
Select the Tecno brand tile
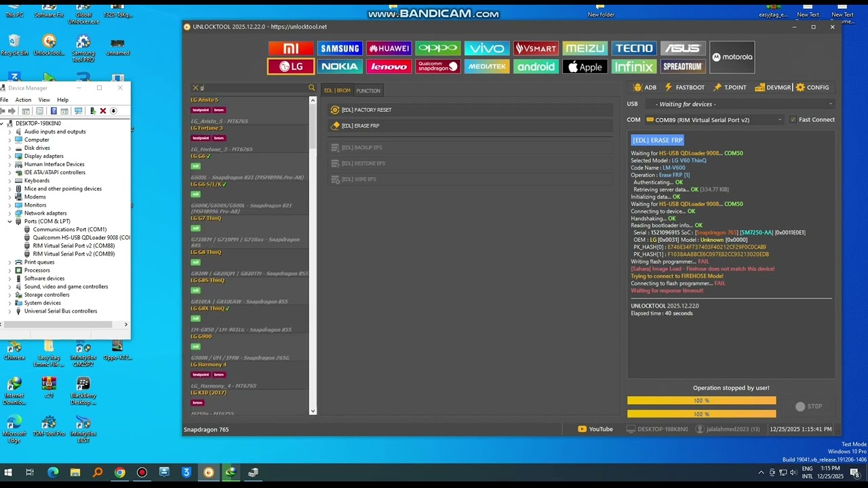click(x=634, y=48)
